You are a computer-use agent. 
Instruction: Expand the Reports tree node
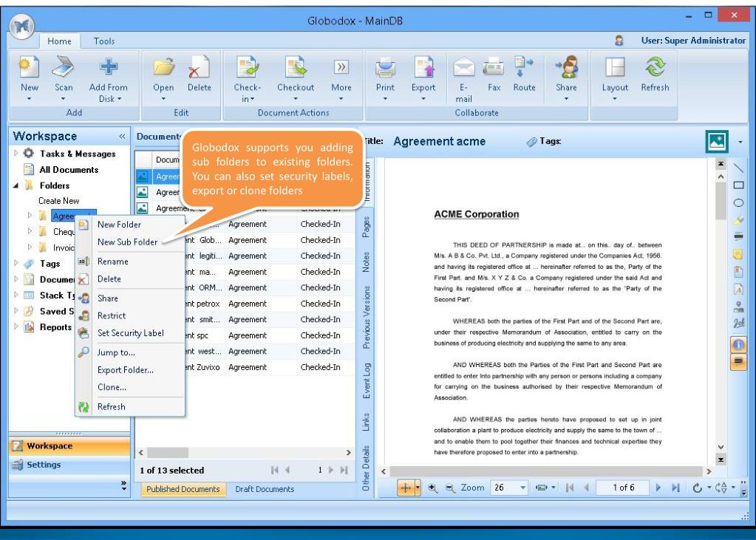pos(16,327)
